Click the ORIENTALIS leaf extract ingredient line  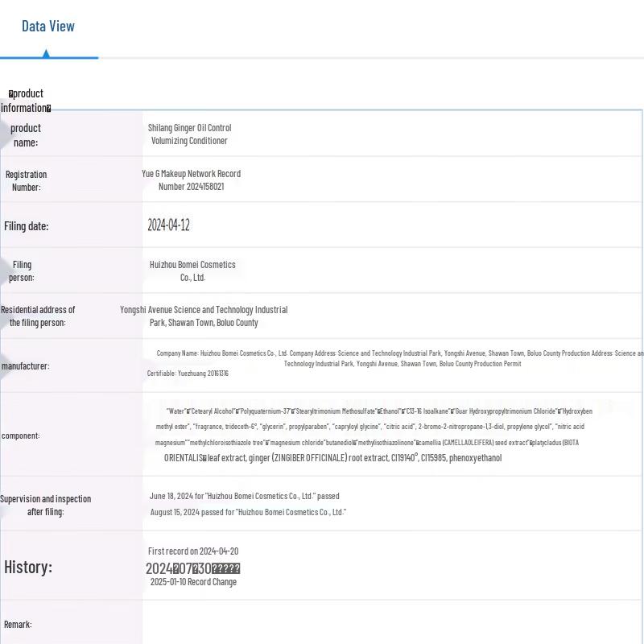(x=332, y=458)
